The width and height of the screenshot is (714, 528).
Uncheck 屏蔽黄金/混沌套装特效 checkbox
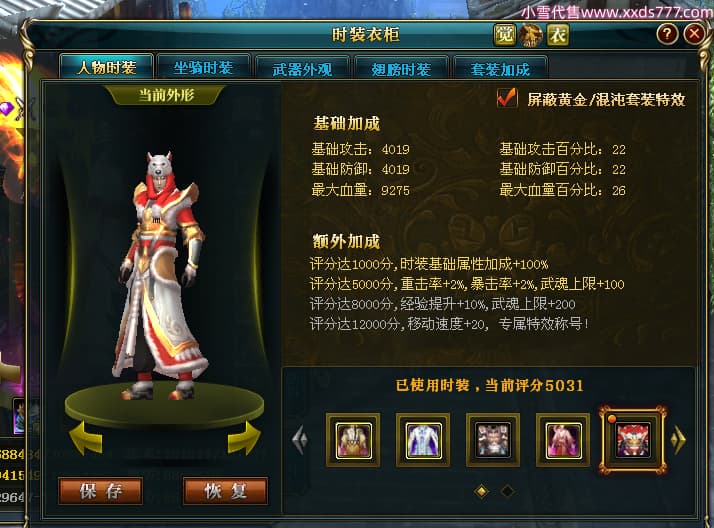[x=507, y=98]
